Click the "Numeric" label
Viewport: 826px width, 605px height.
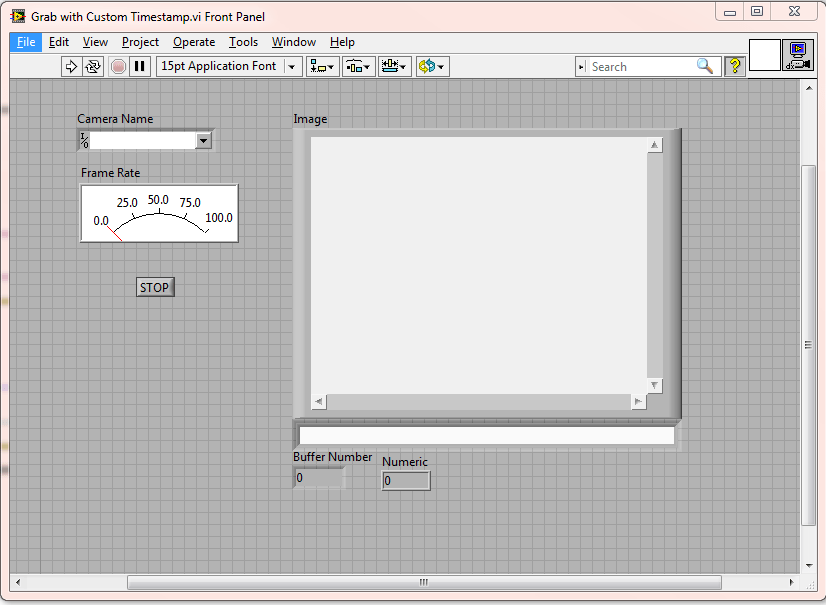(x=405, y=462)
